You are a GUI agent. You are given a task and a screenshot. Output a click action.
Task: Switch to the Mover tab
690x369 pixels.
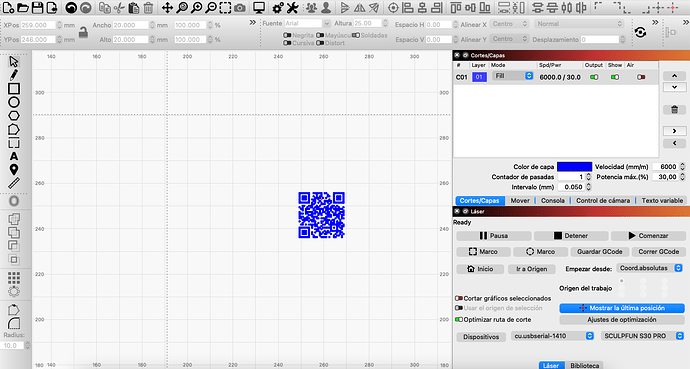click(520, 201)
